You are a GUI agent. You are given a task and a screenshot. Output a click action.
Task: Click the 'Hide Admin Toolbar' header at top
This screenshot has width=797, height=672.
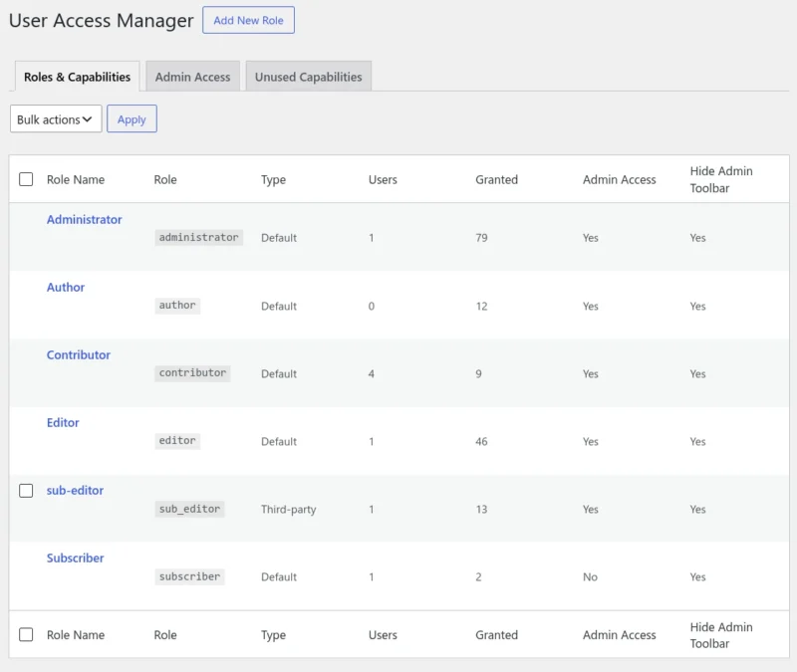pos(721,179)
